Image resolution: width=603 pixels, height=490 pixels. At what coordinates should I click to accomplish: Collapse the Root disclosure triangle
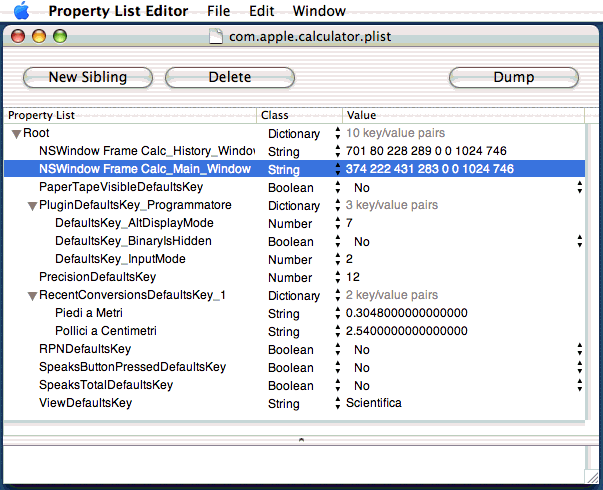[x=16, y=133]
